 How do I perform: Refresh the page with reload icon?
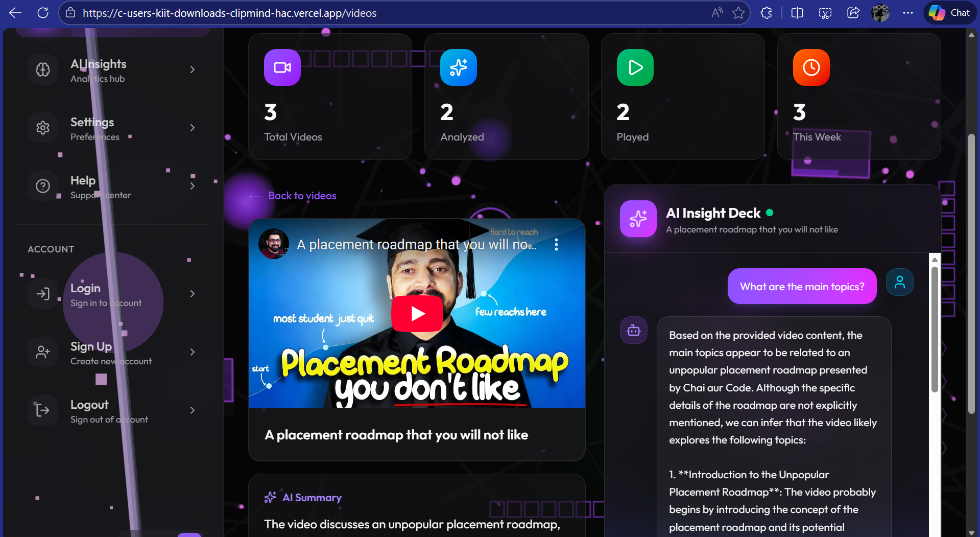click(x=43, y=13)
